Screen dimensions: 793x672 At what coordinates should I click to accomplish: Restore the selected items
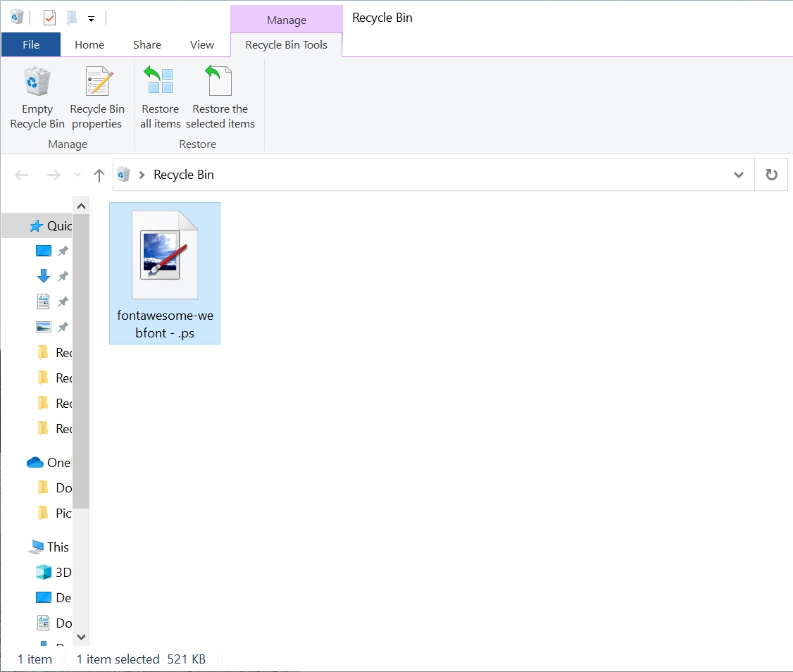point(220,99)
